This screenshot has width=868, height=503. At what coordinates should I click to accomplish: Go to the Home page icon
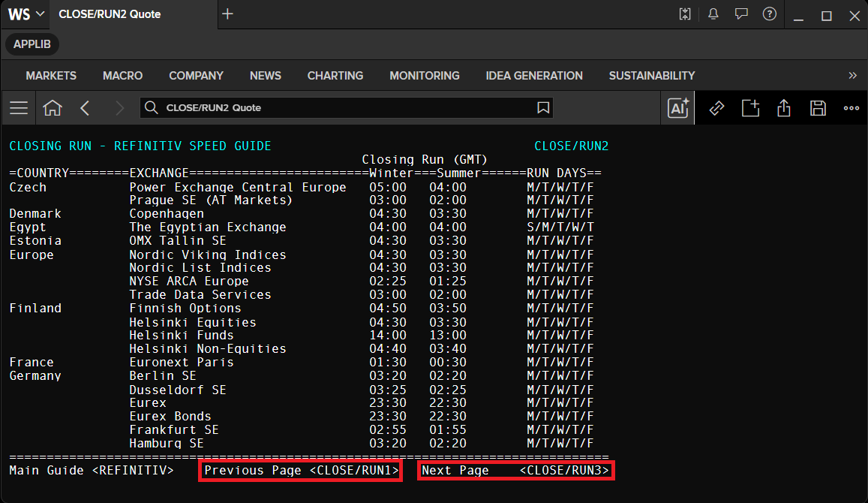click(53, 108)
